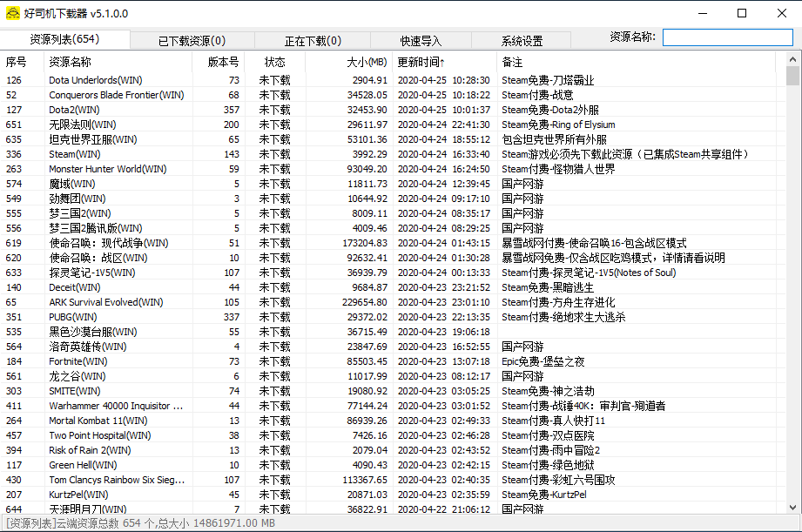Select Risk of Rain 2(WIN) row
Image resolution: width=802 pixels, height=532 pixels.
[x=393, y=451]
